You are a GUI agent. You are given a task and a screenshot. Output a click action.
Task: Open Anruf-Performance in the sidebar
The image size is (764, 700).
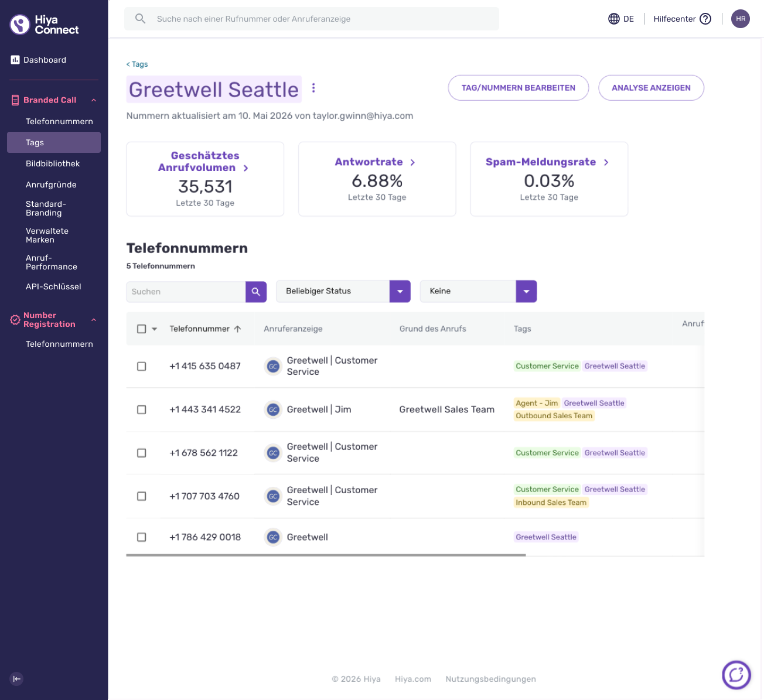(x=52, y=262)
